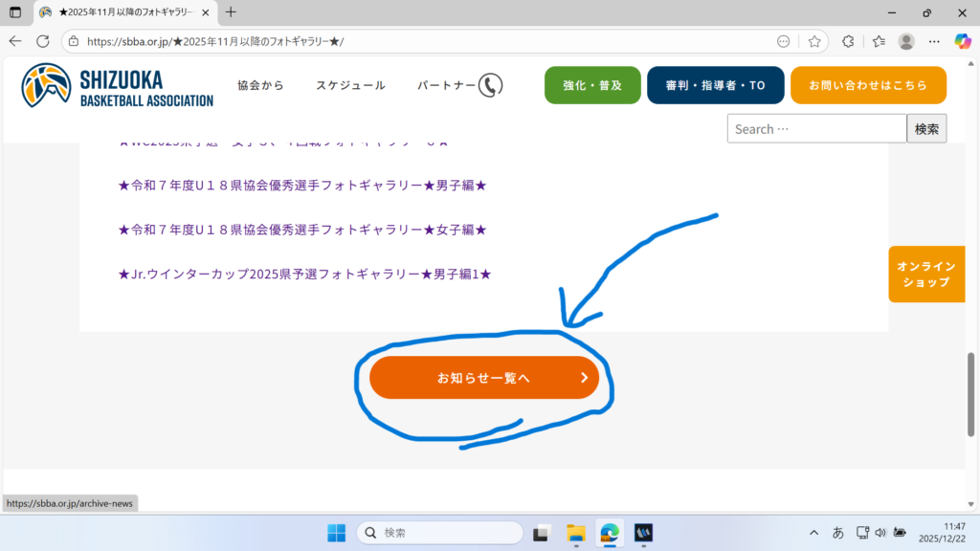The height and width of the screenshot is (551, 980).
Task: Open the U18 優秀選手フォトギャラリー 男子編 link
Action: pyautogui.click(x=302, y=185)
